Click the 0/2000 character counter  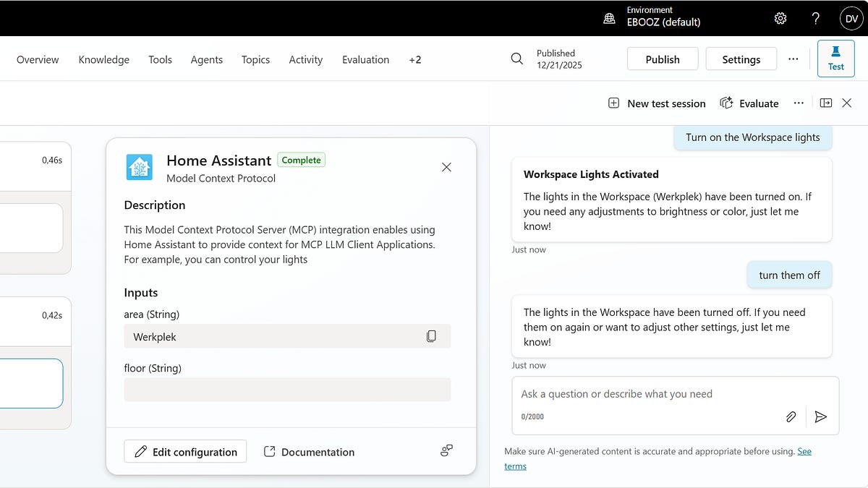pos(532,416)
